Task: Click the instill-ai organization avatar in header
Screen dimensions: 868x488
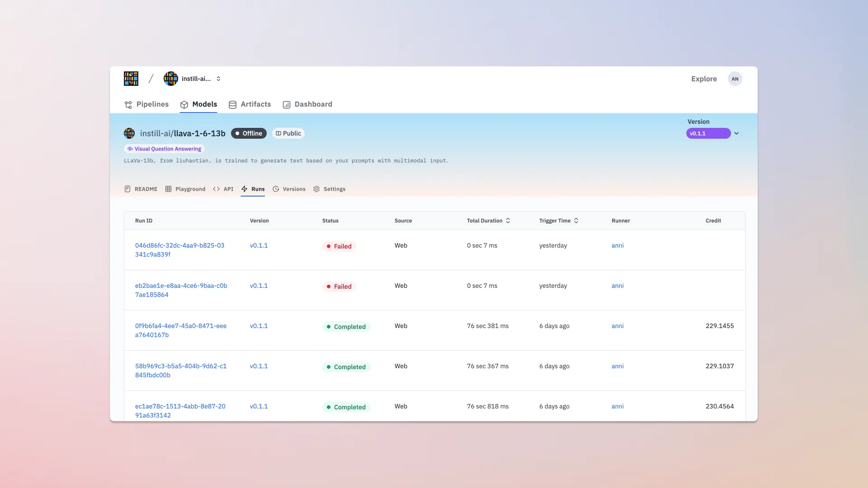Action: pyautogui.click(x=171, y=79)
